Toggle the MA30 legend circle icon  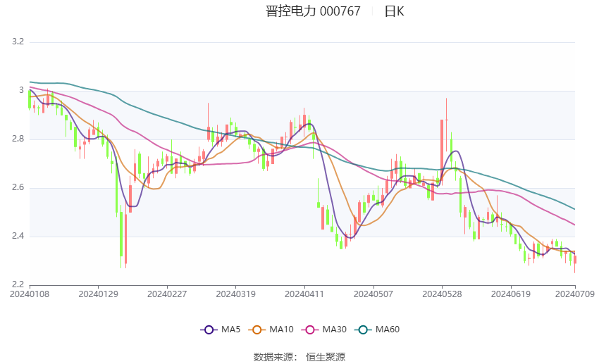310,330
